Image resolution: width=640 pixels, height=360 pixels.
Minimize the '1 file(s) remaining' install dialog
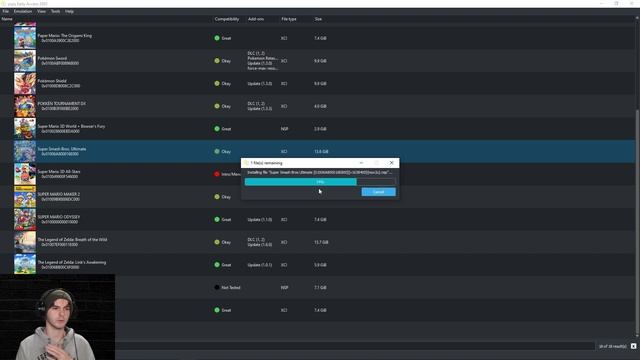pos(361,163)
